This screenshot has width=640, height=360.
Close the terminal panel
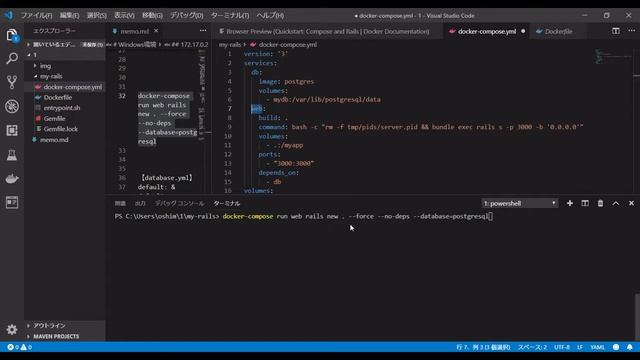[x=631, y=203]
